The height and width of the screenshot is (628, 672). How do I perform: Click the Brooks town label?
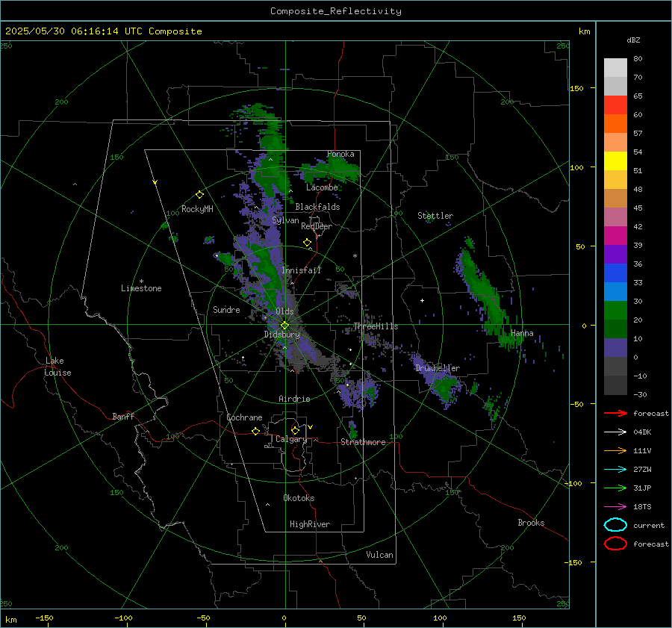point(531,523)
